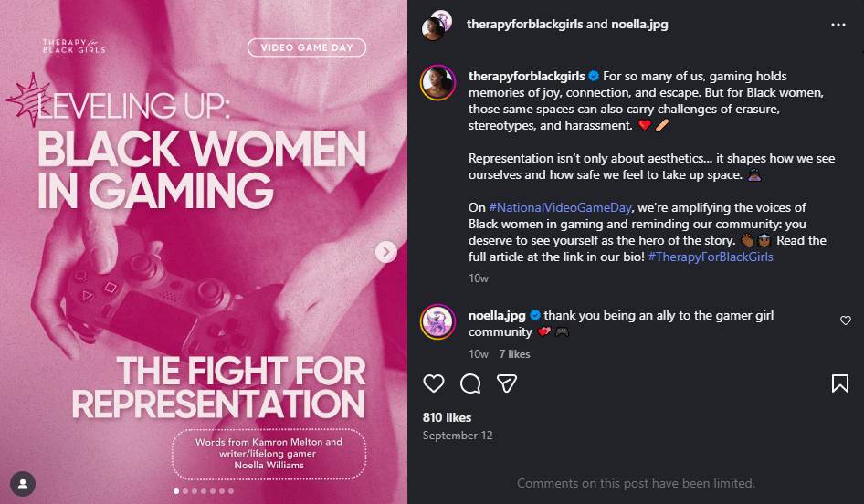Show tagged people icon on image
864x504 pixels.
pos(23,484)
